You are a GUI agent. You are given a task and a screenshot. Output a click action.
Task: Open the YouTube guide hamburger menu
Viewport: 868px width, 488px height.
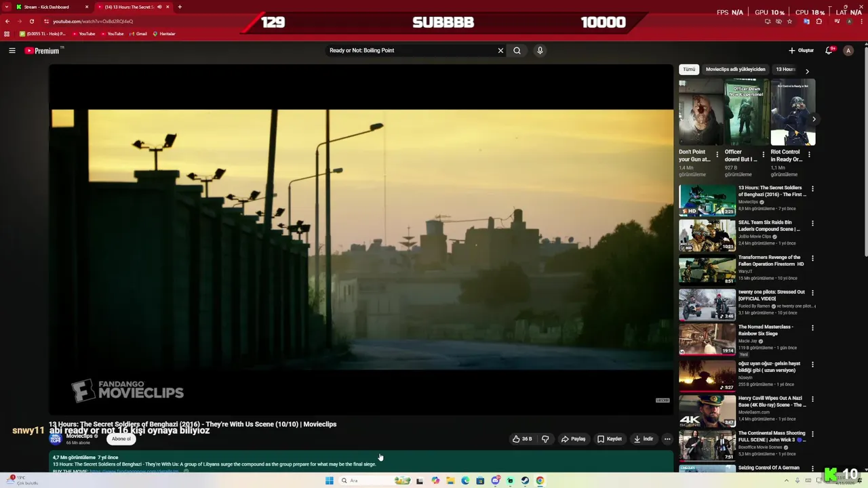point(12,50)
